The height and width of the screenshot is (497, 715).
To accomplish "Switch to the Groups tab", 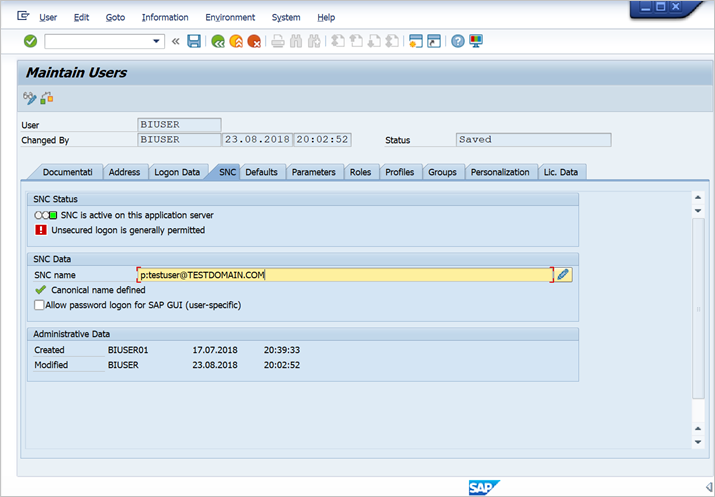I will 442,172.
